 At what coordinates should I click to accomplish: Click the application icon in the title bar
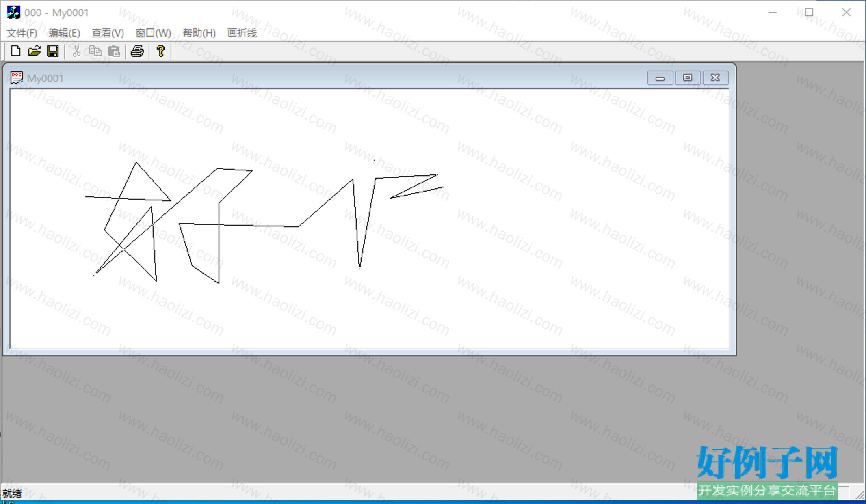click(13, 12)
